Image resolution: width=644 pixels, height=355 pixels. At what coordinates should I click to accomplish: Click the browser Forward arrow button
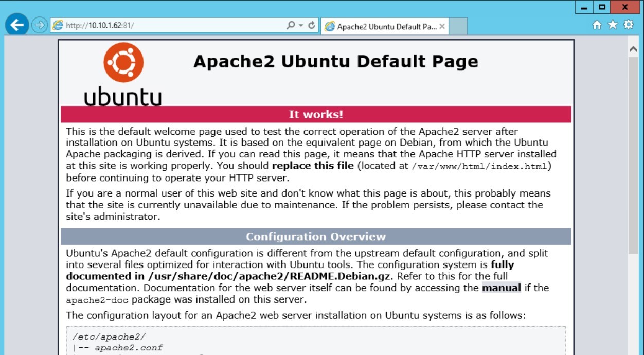39,25
